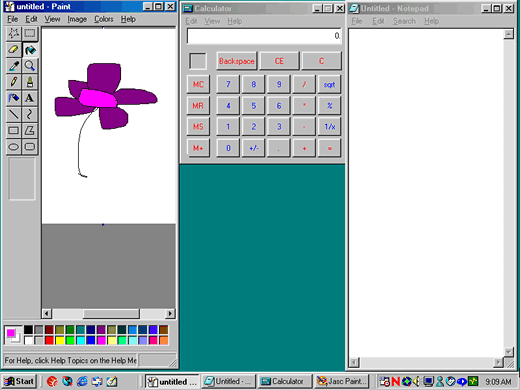Select the Magnifier tool in Paint
This screenshot has height=390, width=520.
[30, 66]
